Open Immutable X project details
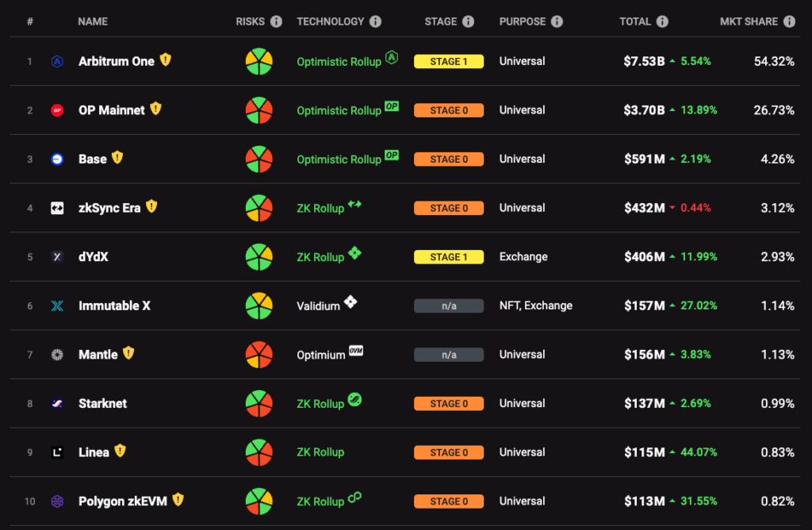 tap(114, 305)
